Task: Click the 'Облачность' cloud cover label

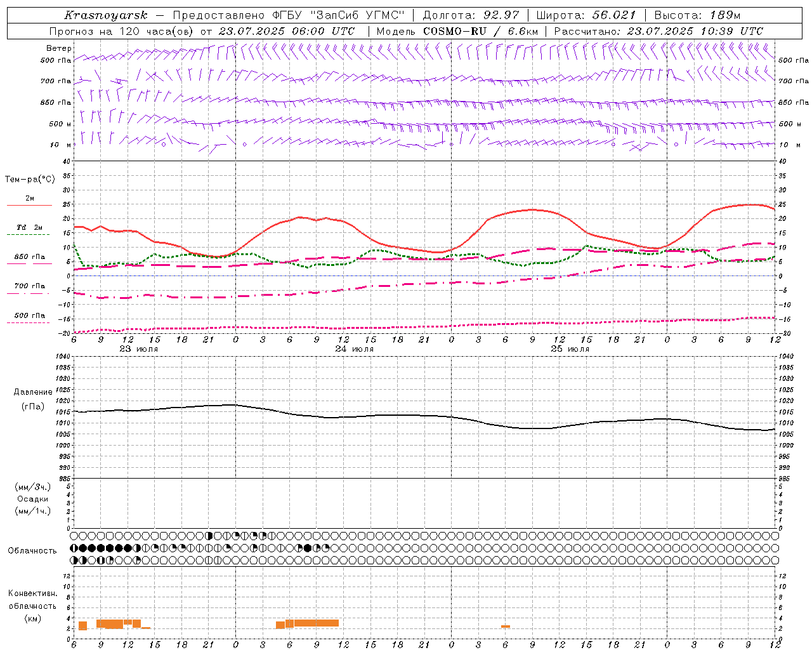Action: (32, 550)
